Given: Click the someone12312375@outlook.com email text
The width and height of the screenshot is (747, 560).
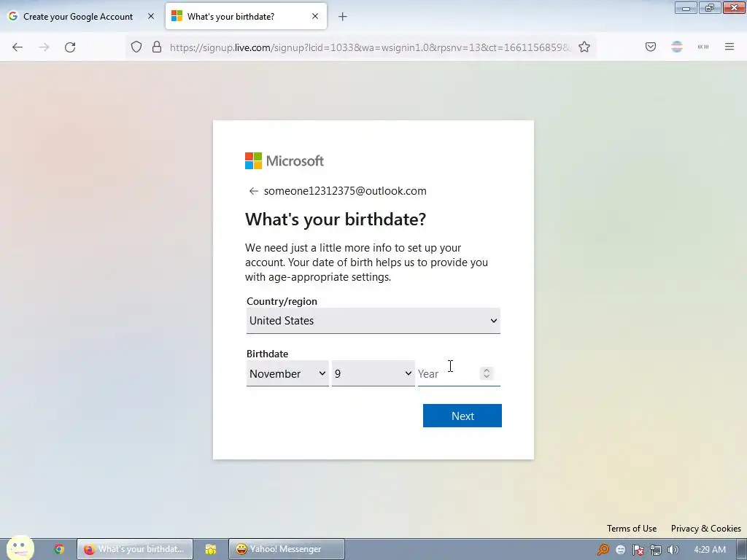Looking at the screenshot, I should (345, 191).
